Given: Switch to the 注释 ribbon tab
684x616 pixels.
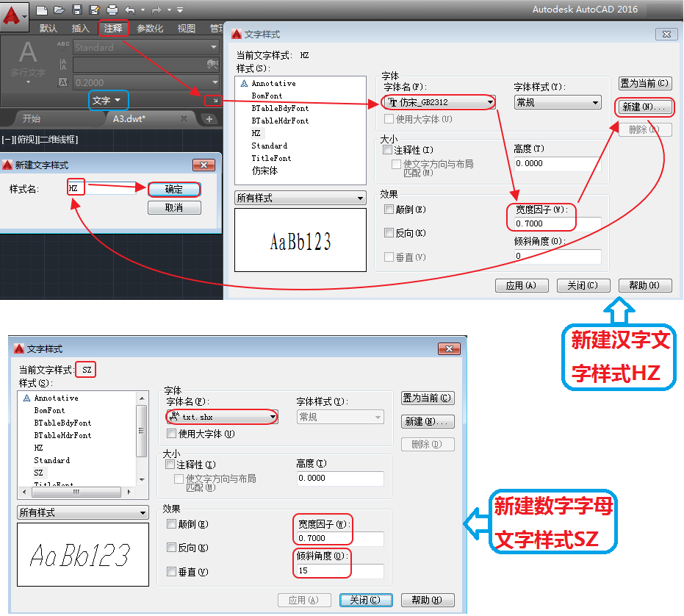Looking at the screenshot, I should point(113,29).
